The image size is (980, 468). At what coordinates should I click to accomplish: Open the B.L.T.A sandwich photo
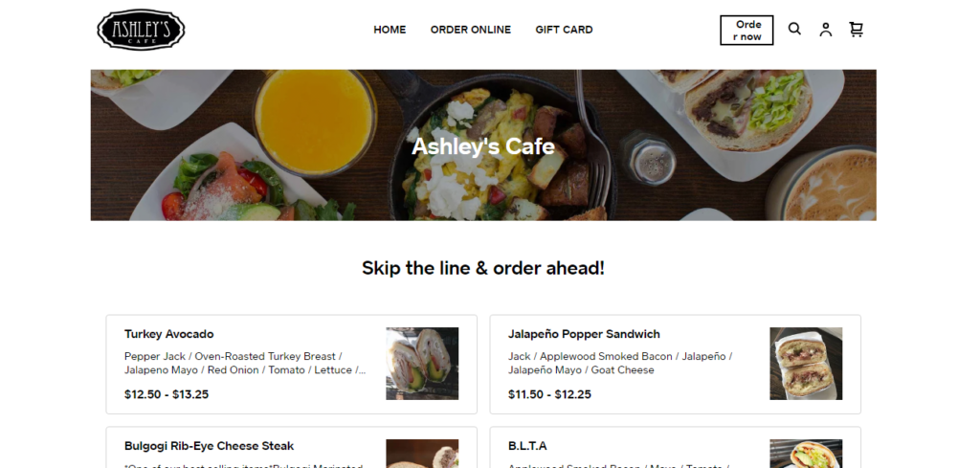click(x=806, y=454)
